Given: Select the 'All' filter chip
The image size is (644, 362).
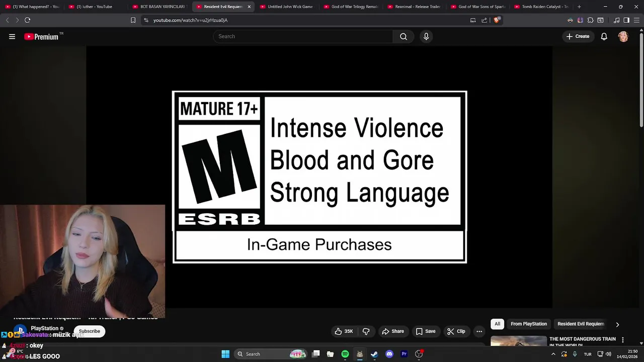Looking at the screenshot, I should click(497, 324).
